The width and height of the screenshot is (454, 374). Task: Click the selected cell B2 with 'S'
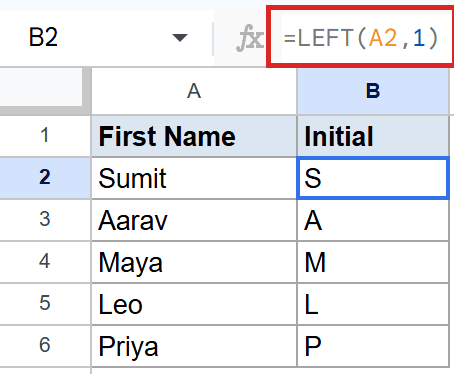coord(372,178)
